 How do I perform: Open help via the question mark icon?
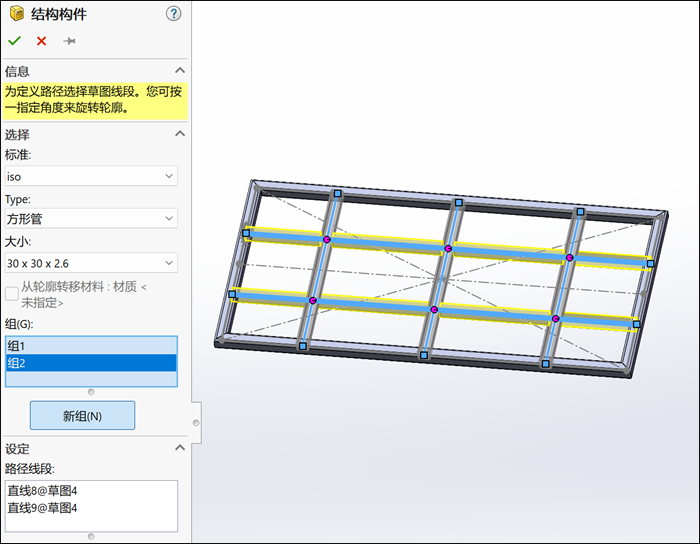(174, 14)
